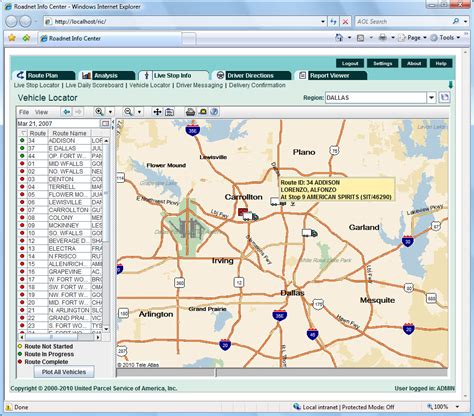Open the Live Daily Scoreboard link
474x416 pixels.
coord(94,85)
